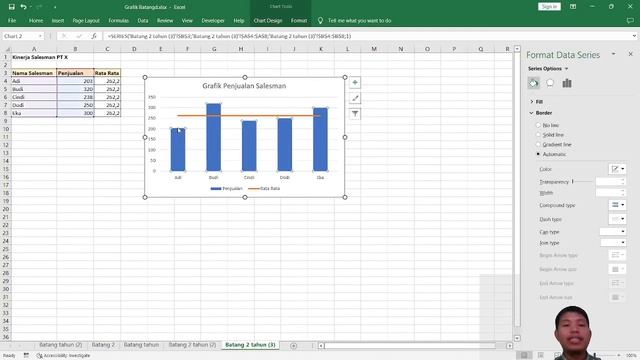
Task: Select the Solid line radio button
Action: [x=538, y=135]
